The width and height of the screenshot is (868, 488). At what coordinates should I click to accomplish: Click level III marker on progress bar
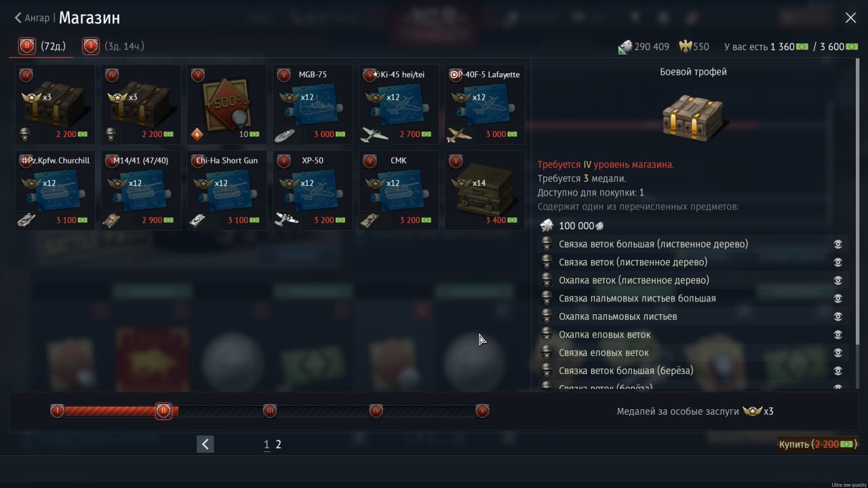point(270,411)
